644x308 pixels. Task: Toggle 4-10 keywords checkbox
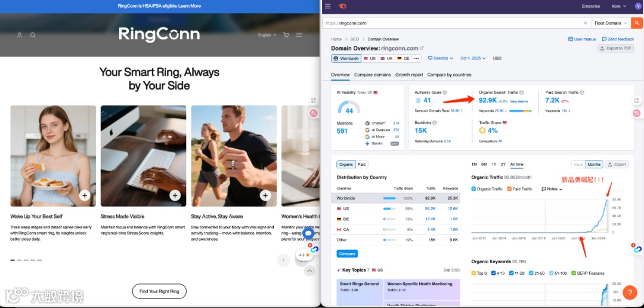tap(493, 273)
